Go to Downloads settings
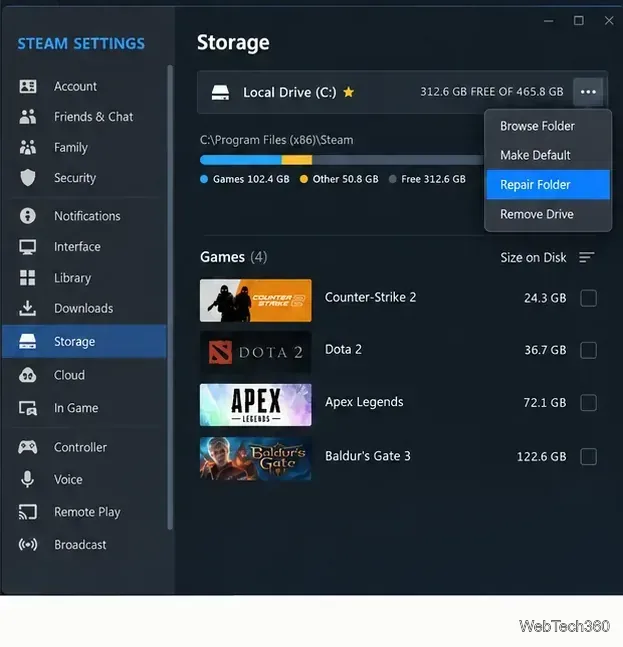623x647 pixels. [85, 308]
